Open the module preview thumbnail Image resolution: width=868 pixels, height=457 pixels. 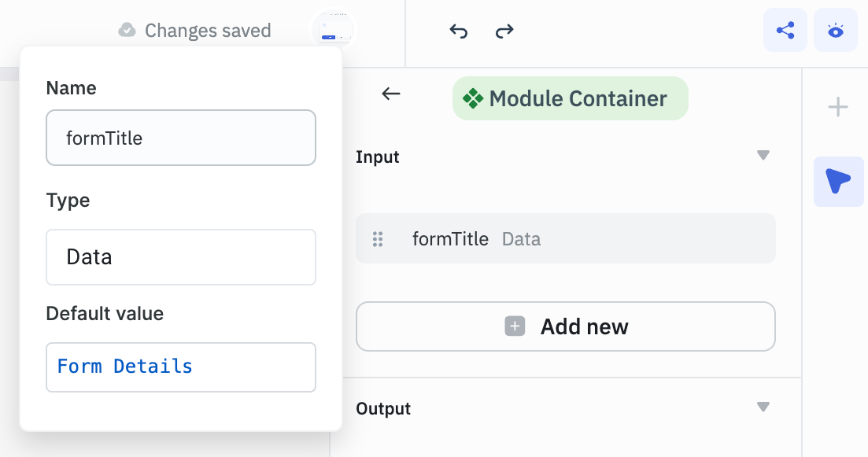coord(332,30)
